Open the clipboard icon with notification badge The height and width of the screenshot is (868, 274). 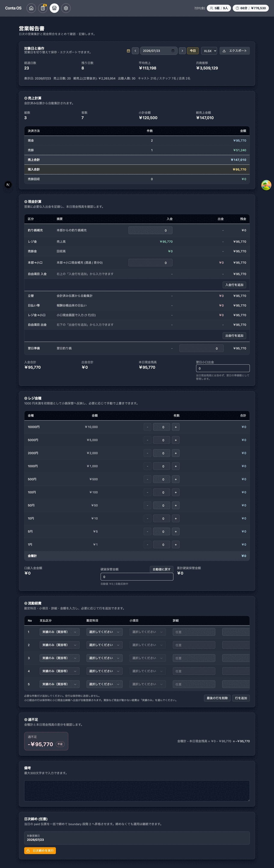[x=43, y=8]
